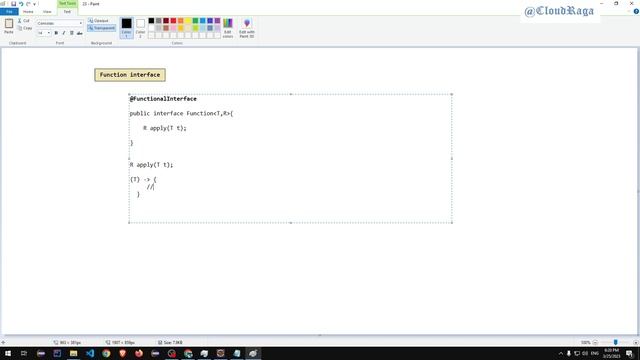
Task: Open Paint help icon
Action: (x=636, y=11)
